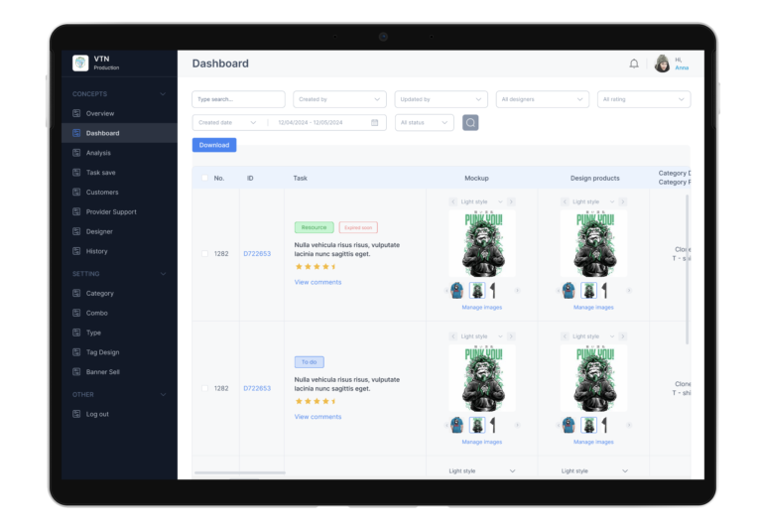Select blue shirt thumbnail in first row Mockup
Screen dimensions: 762x532
456,290
